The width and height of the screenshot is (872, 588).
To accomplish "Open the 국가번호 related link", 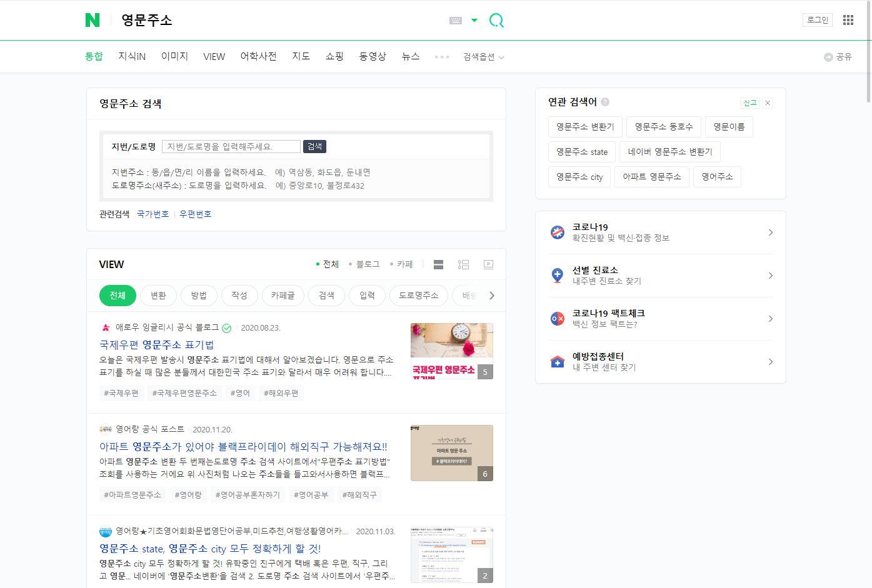I will [153, 214].
